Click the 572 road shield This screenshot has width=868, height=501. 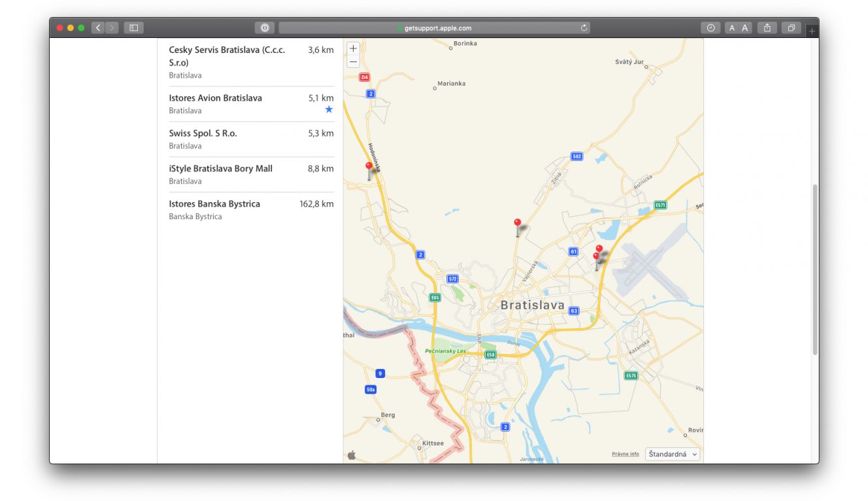(x=452, y=279)
